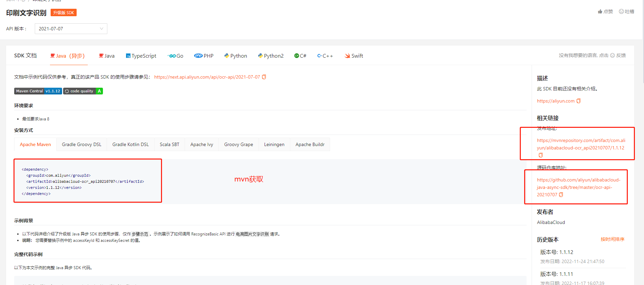The image size is (644, 285).
Task: Click the 升级版 SDK badge
Action: point(63,12)
